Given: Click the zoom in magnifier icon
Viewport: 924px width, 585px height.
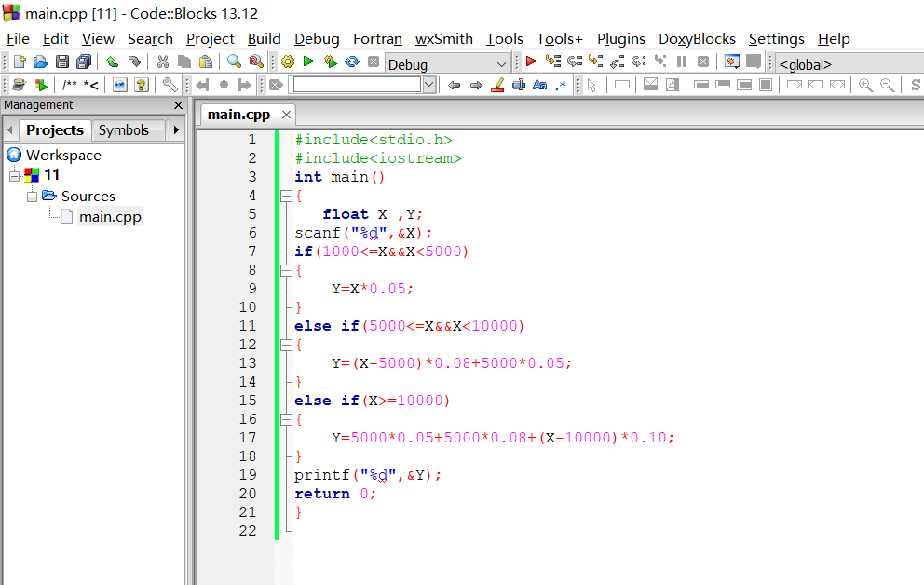Looking at the screenshot, I should (865, 85).
